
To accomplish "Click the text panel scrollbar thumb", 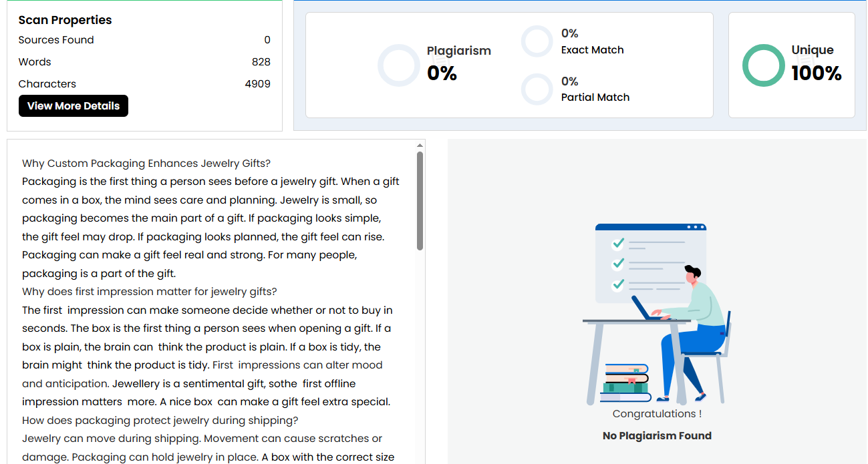I will coord(420,200).
